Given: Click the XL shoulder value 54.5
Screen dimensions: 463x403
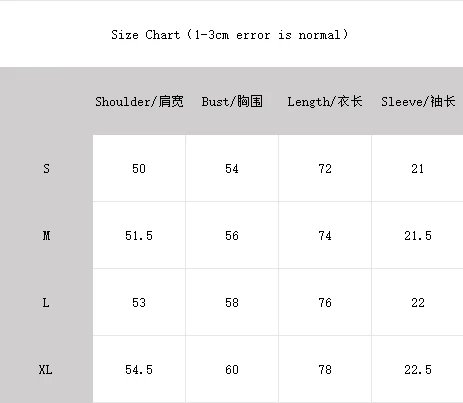Looking at the screenshot, I should click(139, 370).
